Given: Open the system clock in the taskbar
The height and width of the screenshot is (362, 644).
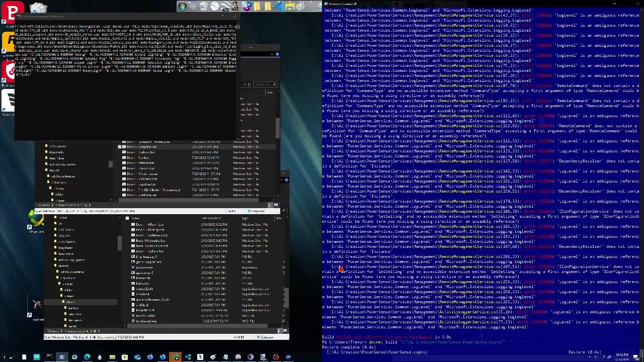Looking at the screenshot, I should click(x=621, y=356).
